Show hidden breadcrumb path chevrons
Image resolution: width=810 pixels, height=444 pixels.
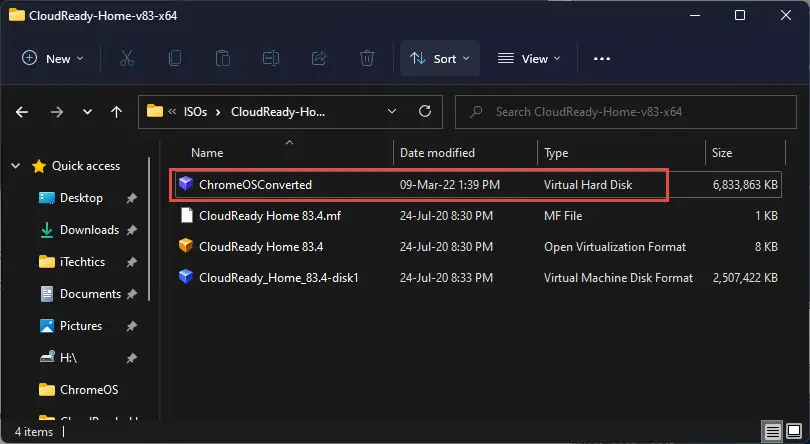click(x=172, y=112)
